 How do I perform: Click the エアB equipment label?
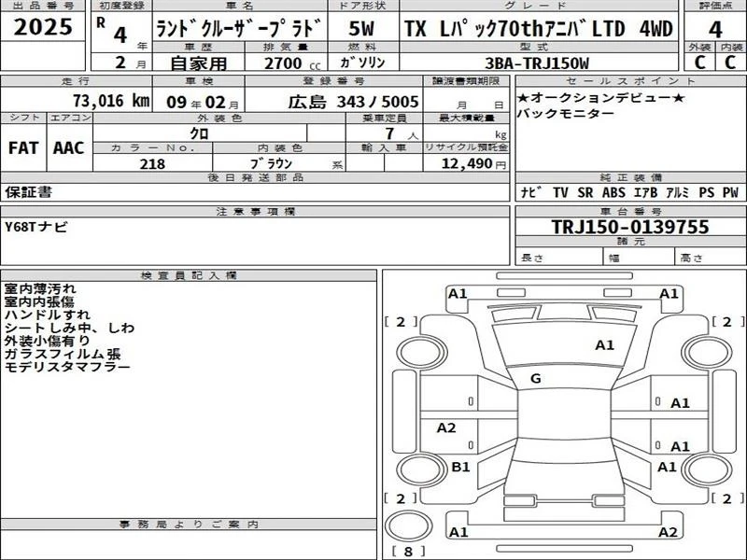(x=645, y=192)
